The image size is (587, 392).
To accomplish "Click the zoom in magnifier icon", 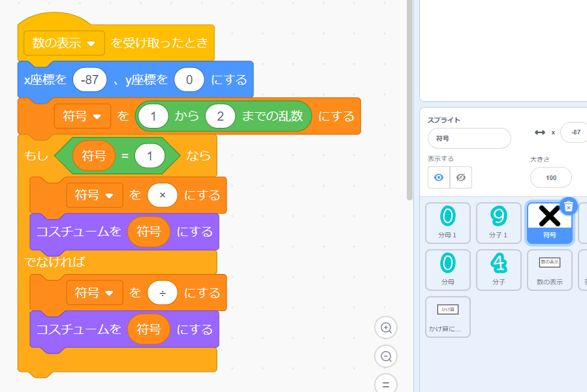I will [386, 328].
